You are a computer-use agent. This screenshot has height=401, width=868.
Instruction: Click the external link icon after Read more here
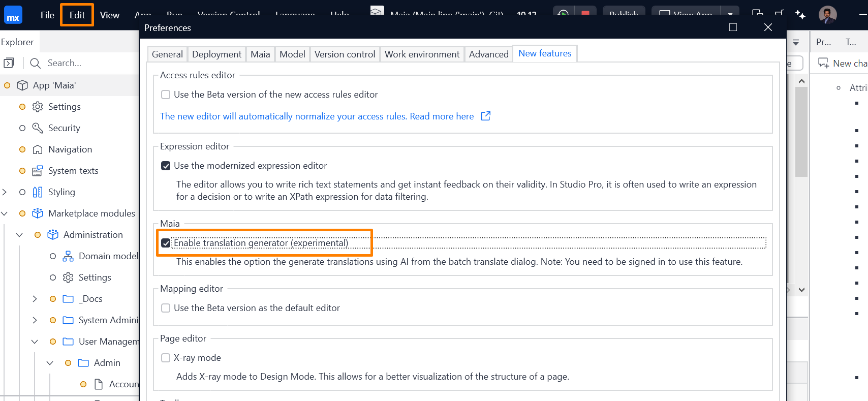point(486,116)
